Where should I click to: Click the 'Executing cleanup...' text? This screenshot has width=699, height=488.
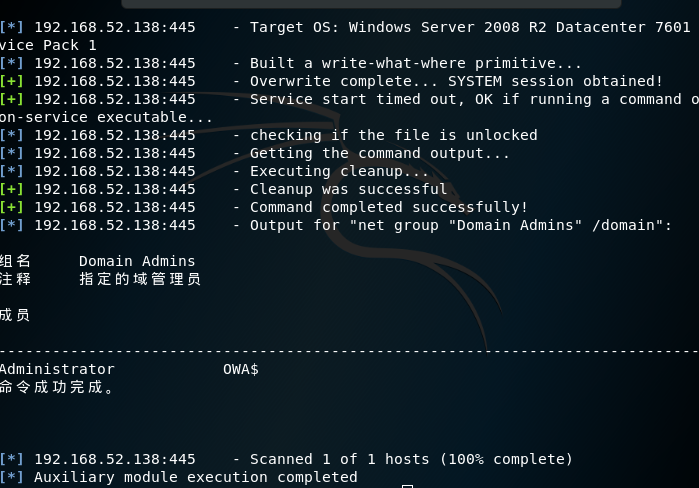339,171
